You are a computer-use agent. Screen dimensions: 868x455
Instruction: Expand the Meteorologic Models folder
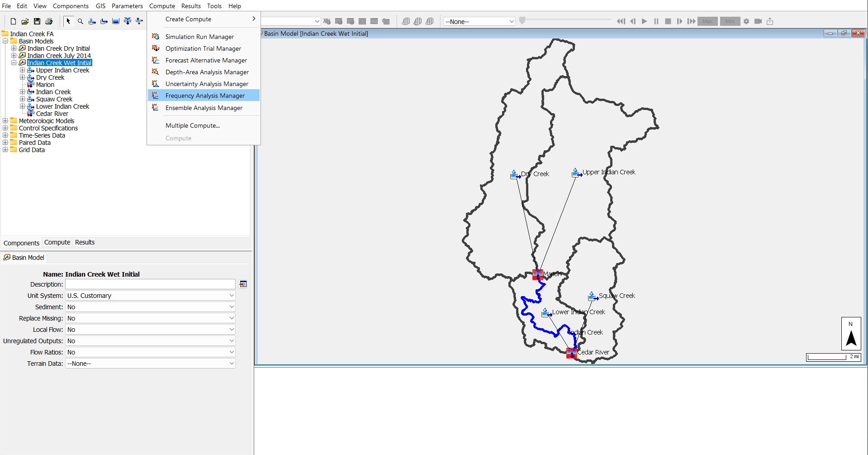click(5, 121)
